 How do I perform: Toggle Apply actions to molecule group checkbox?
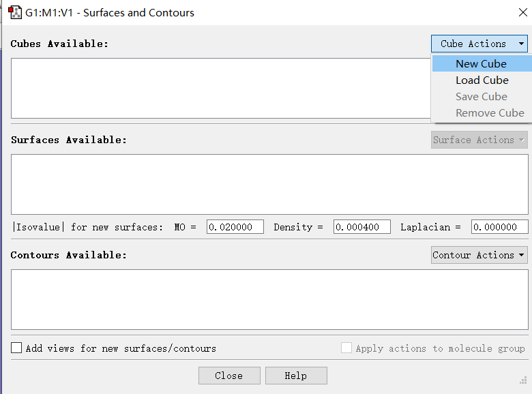(346, 348)
